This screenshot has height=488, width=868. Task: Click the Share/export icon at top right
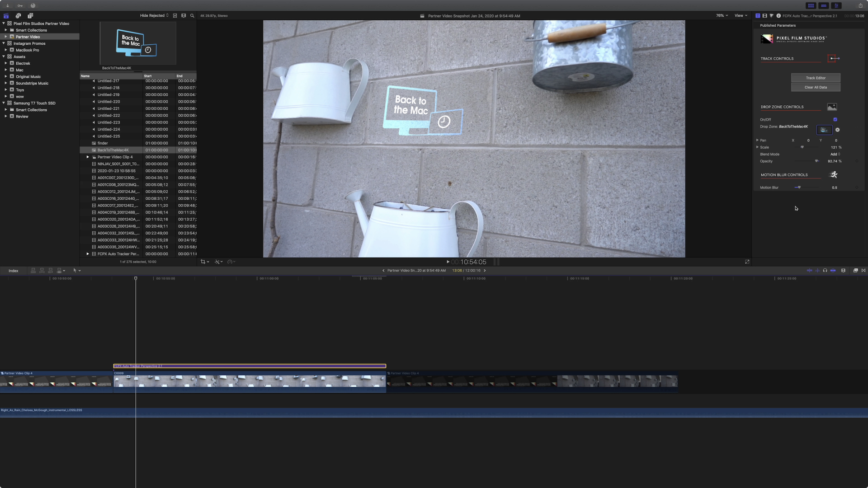[x=860, y=5]
